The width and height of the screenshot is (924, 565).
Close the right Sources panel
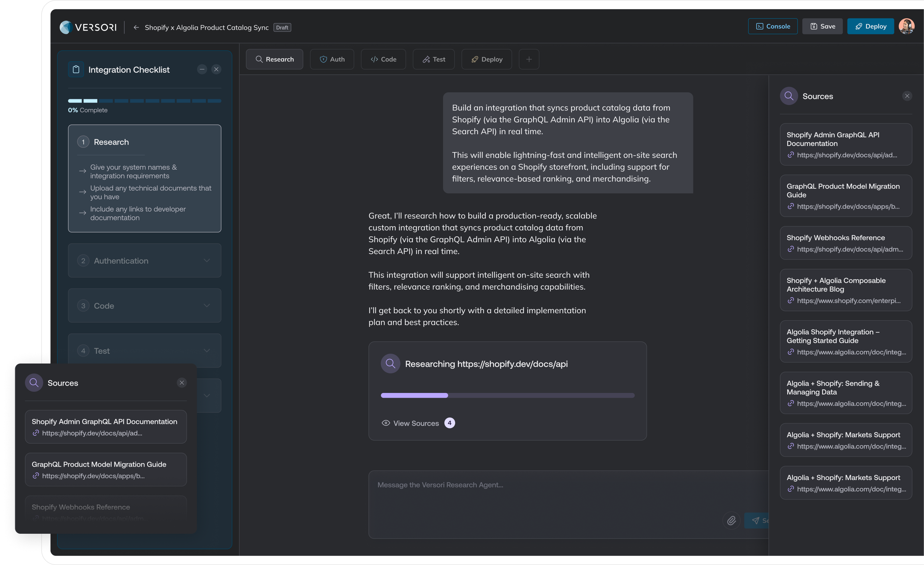907,96
